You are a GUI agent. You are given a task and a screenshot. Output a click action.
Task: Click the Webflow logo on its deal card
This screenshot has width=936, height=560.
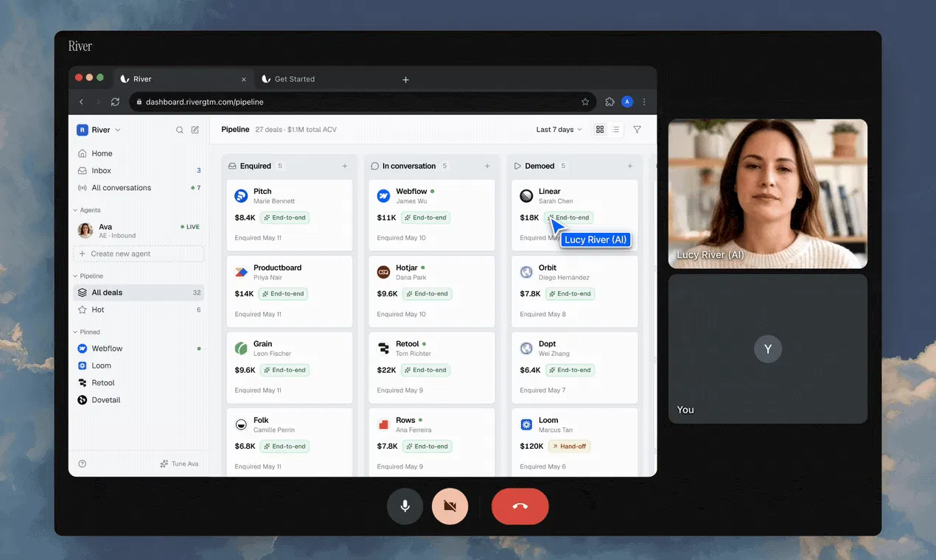pyautogui.click(x=383, y=196)
